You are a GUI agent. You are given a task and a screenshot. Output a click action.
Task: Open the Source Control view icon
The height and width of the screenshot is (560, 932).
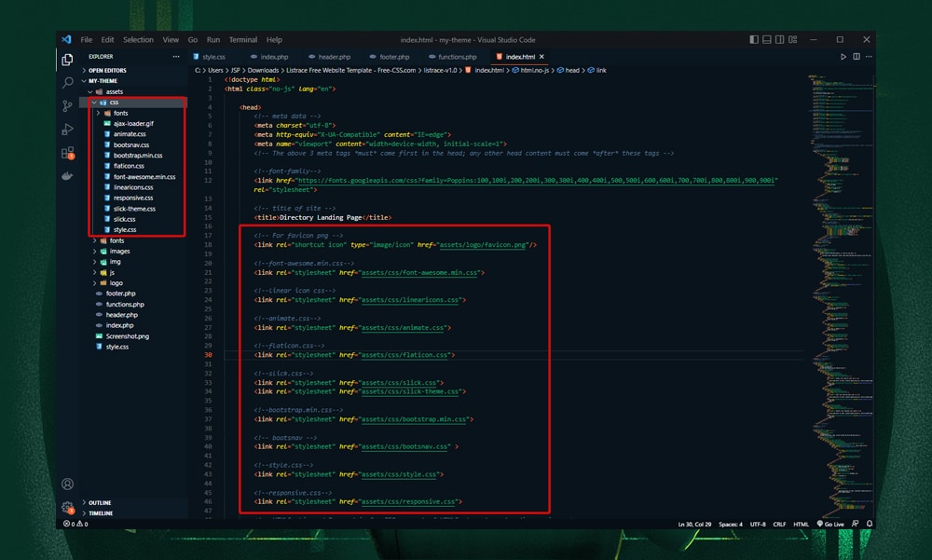pyautogui.click(x=66, y=105)
